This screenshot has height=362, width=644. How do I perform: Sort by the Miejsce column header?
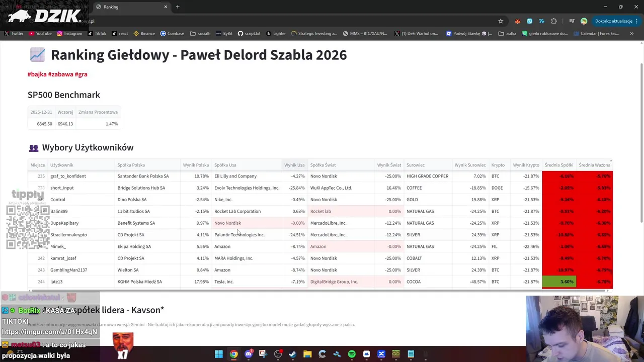[x=38, y=165]
